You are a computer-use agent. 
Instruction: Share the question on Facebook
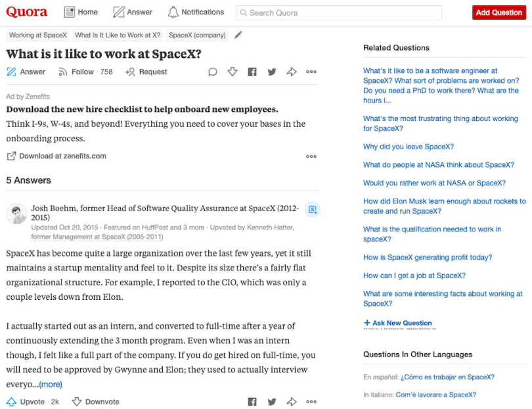click(x=252, y=72)
